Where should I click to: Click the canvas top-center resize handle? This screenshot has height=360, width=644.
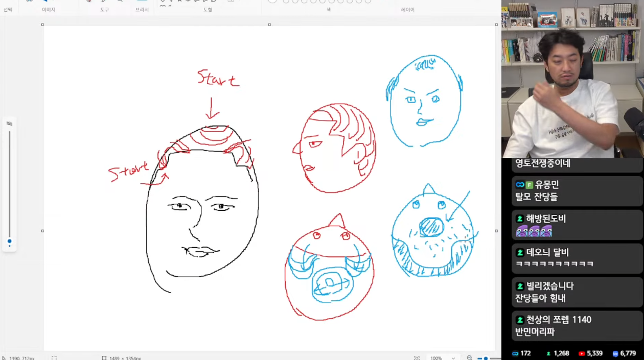pyautogui.click(x=269, y=25)
